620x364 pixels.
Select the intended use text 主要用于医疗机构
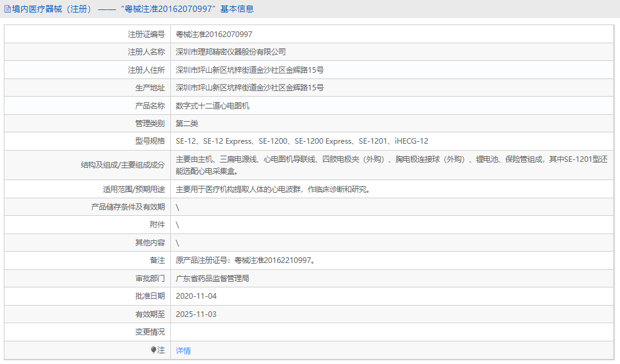pyautogui.click(x=273, y=190)
